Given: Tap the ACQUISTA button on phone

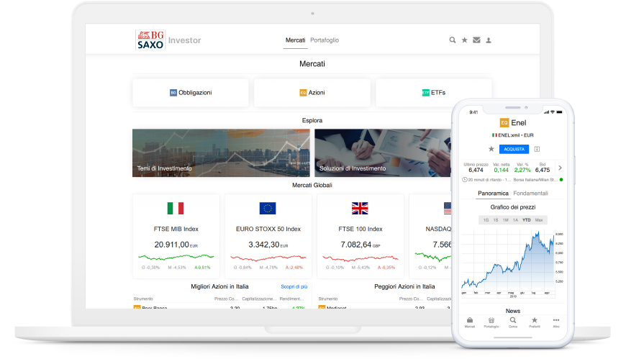Looking at the screenshot, I should coord(514,149).
